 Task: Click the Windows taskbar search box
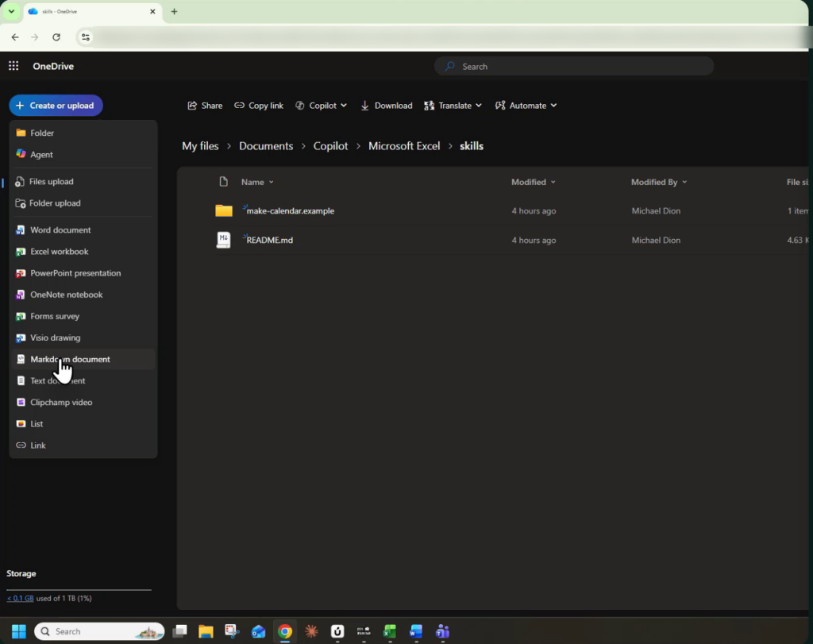(99, 631)
